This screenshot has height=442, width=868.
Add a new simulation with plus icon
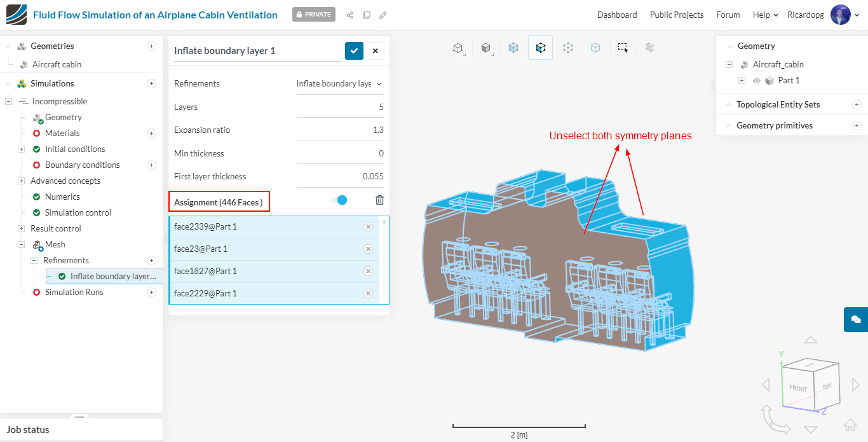pos(151,83)
